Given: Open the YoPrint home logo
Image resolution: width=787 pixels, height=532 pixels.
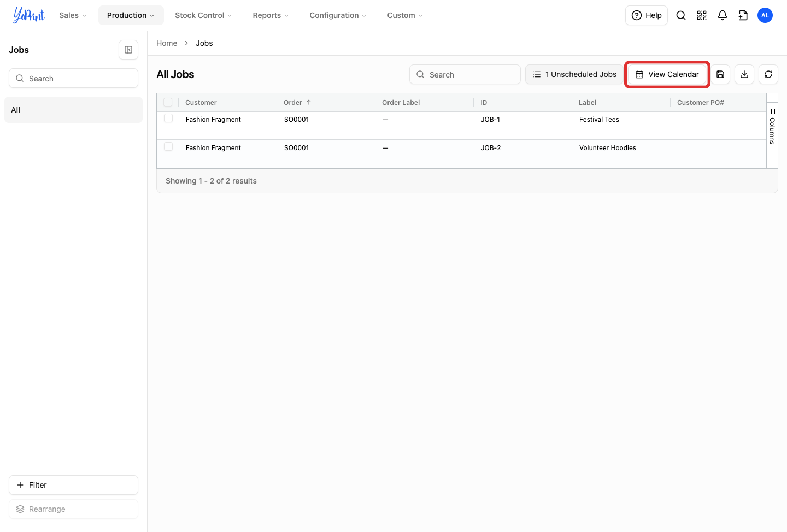Looking at the screenshot, I should coord(29,15).
